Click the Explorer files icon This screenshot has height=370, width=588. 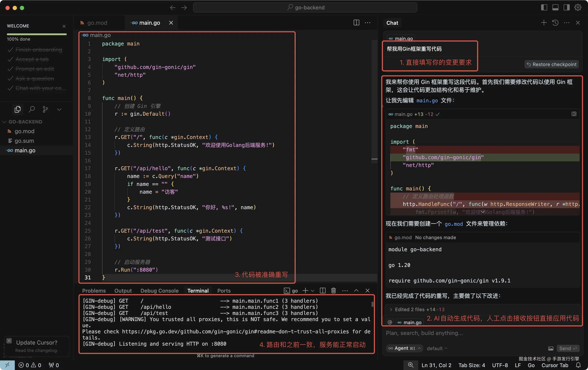(17, 109)
